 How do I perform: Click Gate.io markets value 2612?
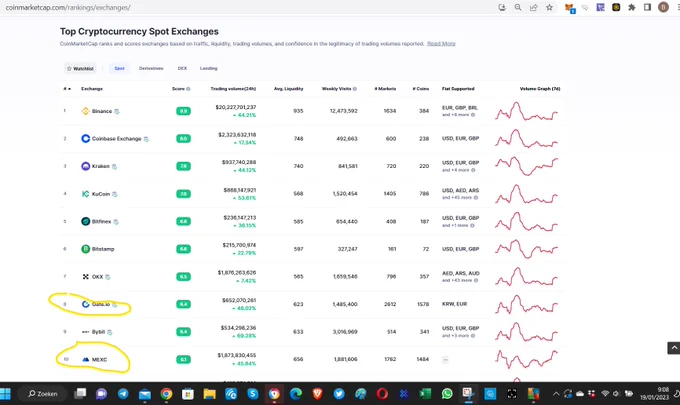click(x=390, y=304)
